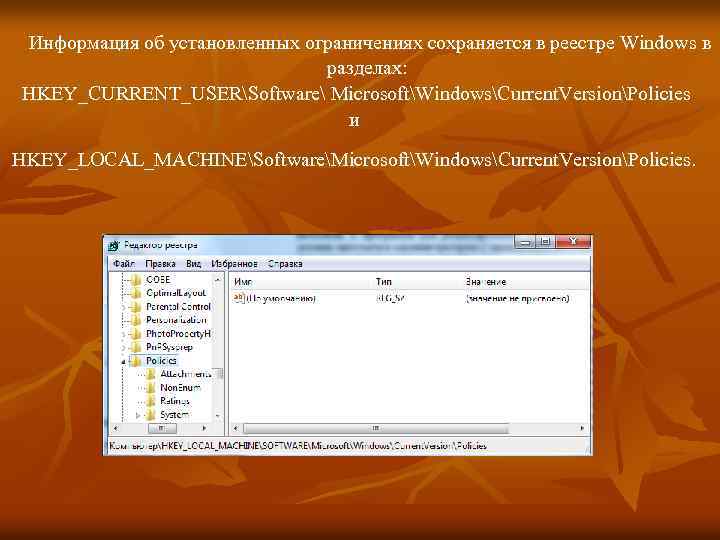
Task: Click the Attachments folder icon
Action: (151, 374)
